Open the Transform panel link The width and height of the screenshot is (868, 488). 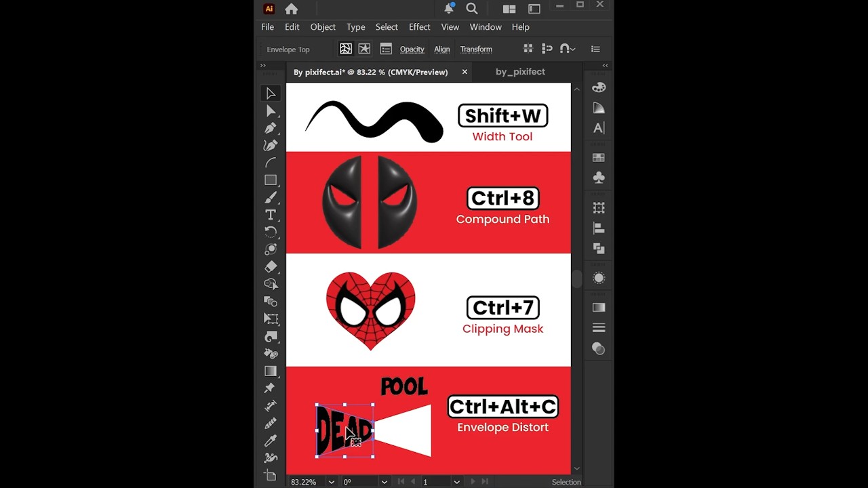coord(476,49)
